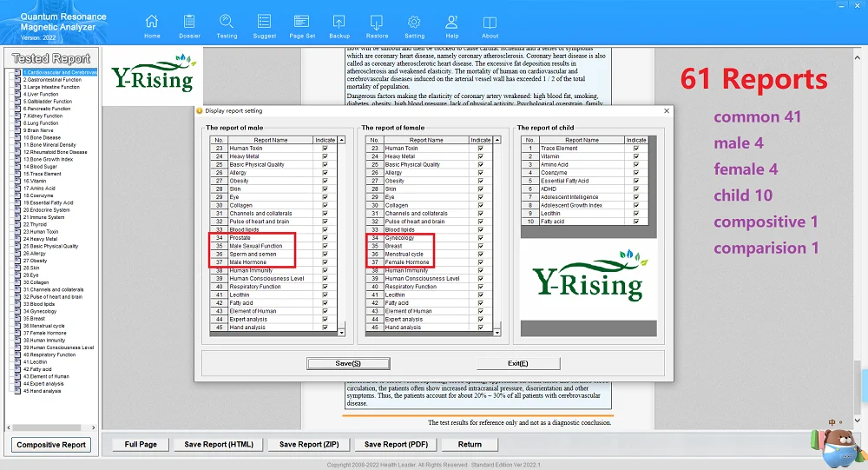Screen dimensions: 868x470
Task: Click Save Report (ZIP) button
Action: [309, 445]
